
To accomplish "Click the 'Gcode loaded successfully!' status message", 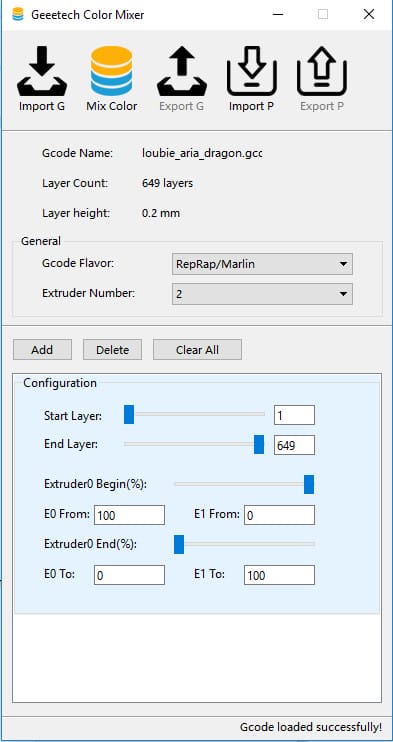I will click(x=311, y=727).
